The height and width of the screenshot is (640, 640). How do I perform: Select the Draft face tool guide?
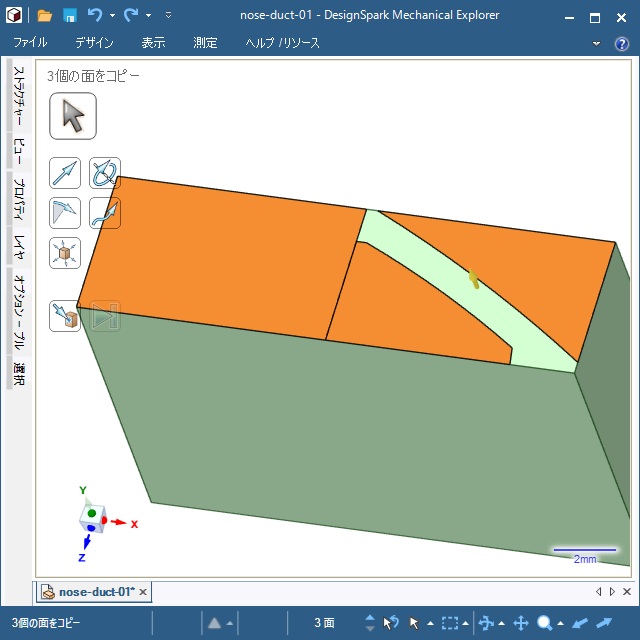click(x=65, y=212)
